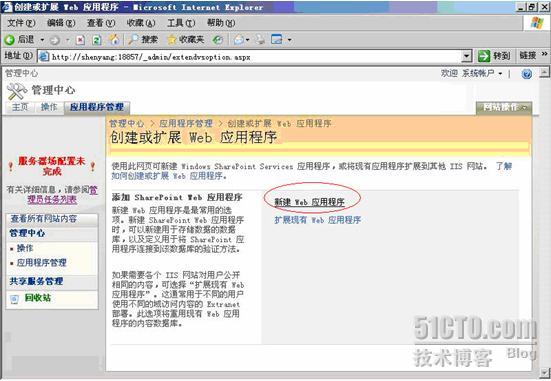
Task: Open the Edit icon dropdown arrow
Action: coord(290,40)
